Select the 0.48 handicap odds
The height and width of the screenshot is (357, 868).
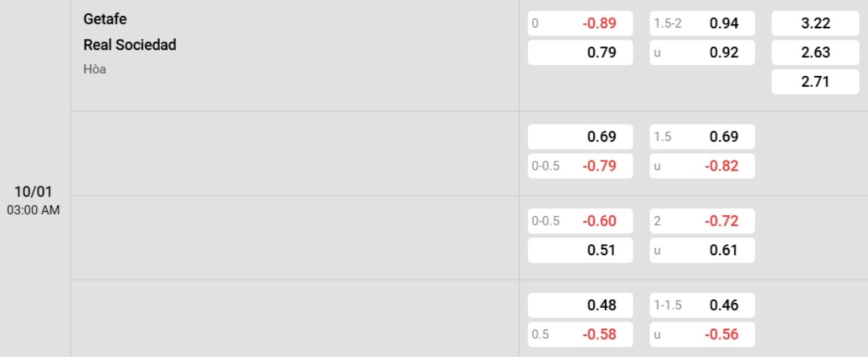pyautogui.click(x=580, y=305)
